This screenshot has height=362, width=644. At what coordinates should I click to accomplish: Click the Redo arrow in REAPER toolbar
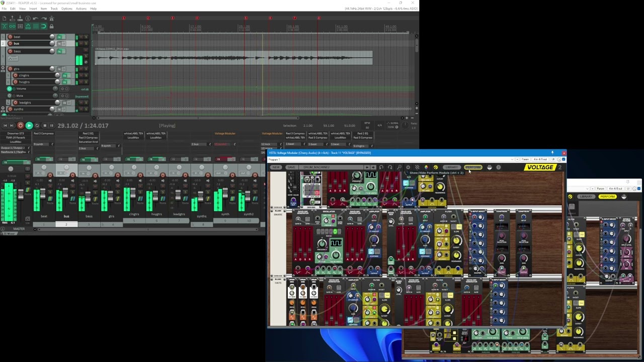click(44, 19)
